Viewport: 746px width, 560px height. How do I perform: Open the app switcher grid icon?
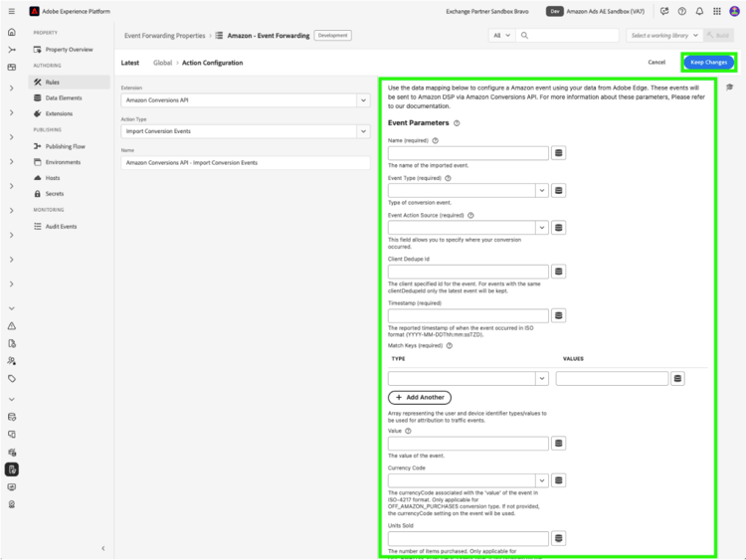(716, 11)
